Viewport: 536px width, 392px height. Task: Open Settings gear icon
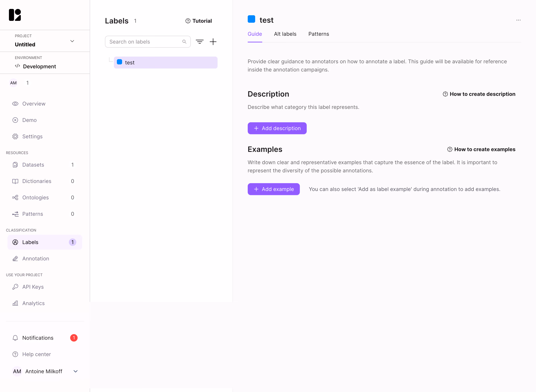15,136
